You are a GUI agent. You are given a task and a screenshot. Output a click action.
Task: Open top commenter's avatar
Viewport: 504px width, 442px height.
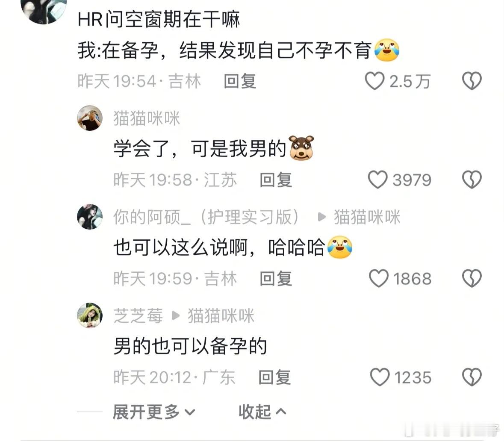point(44,10)
